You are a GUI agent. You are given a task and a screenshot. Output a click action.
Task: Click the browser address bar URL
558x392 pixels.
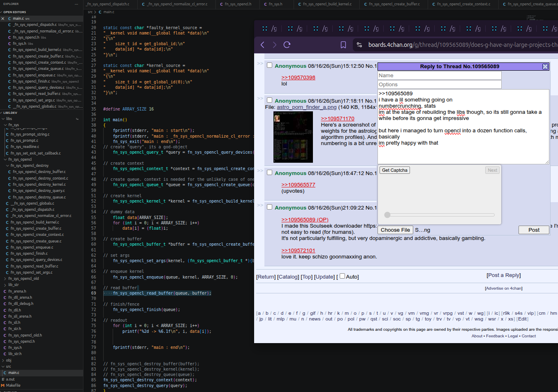click(463, 45)
